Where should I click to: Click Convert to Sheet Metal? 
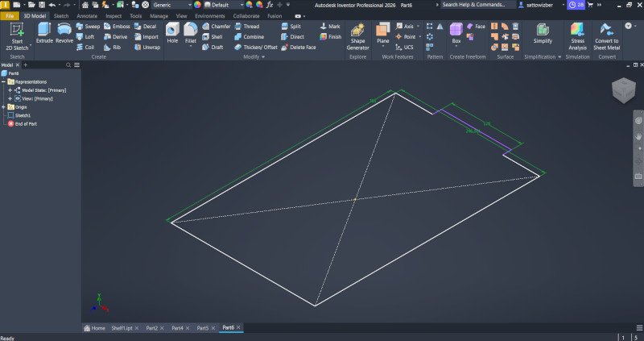click(x=607, y=36)
